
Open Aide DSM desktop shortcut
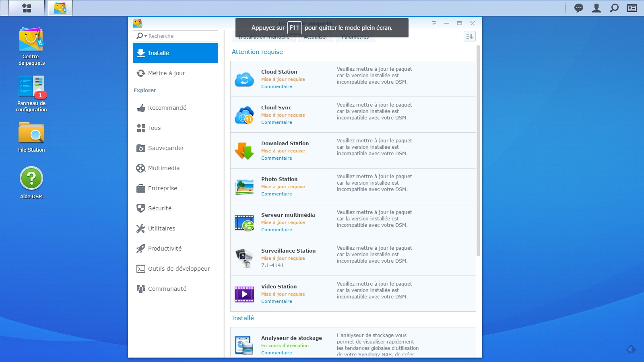[31, 183]
